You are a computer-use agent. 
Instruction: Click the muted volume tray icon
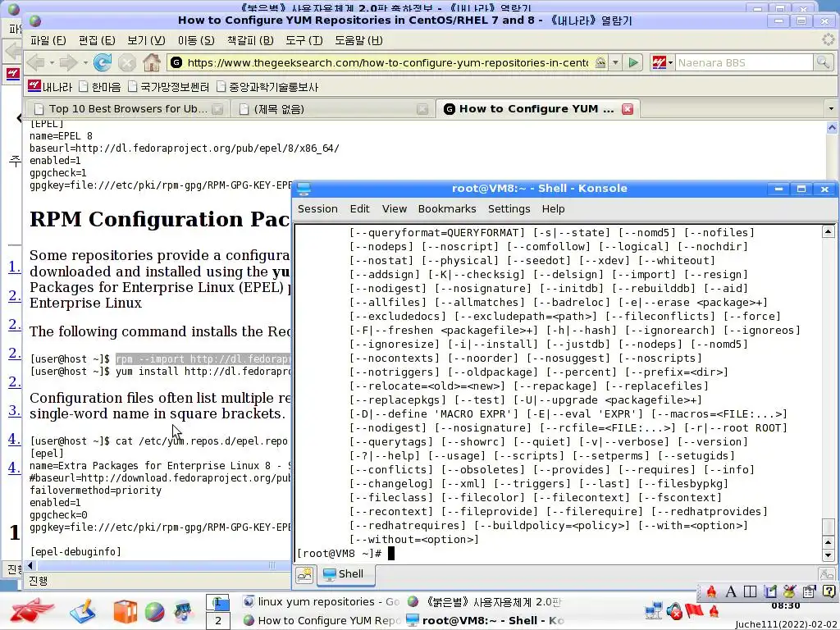point(674,610)
